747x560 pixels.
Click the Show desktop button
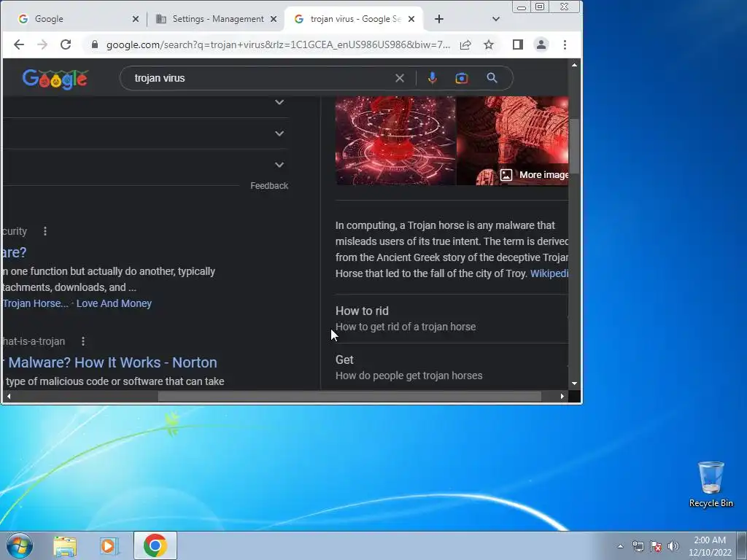(x=742, y=545)
